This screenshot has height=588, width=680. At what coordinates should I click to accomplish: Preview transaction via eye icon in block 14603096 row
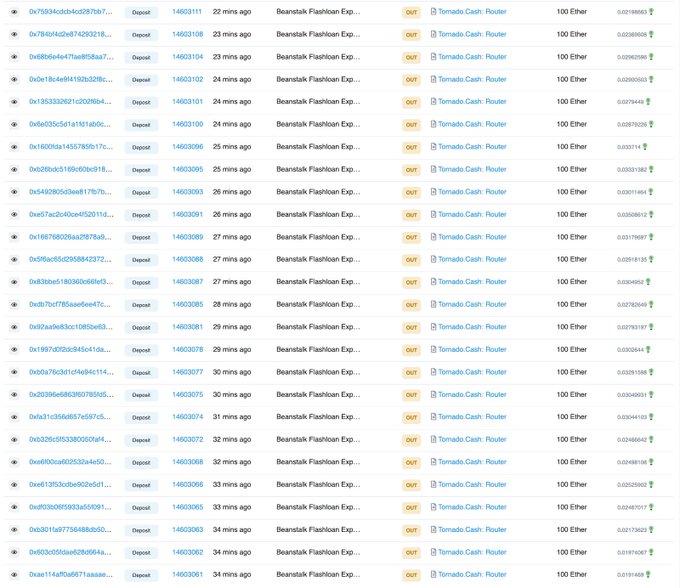[14, 147]
